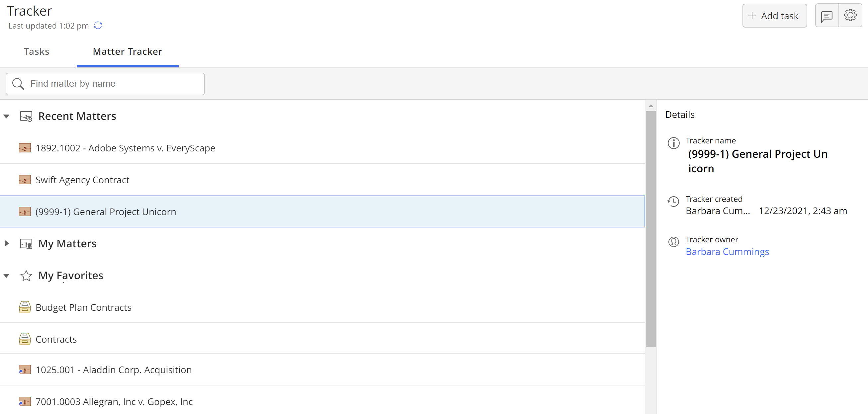Click the Adobe Systems matter briefcase icon
The height and width of the screenshot is (415, 868).
pyautogui.click(x=25, y=148)
